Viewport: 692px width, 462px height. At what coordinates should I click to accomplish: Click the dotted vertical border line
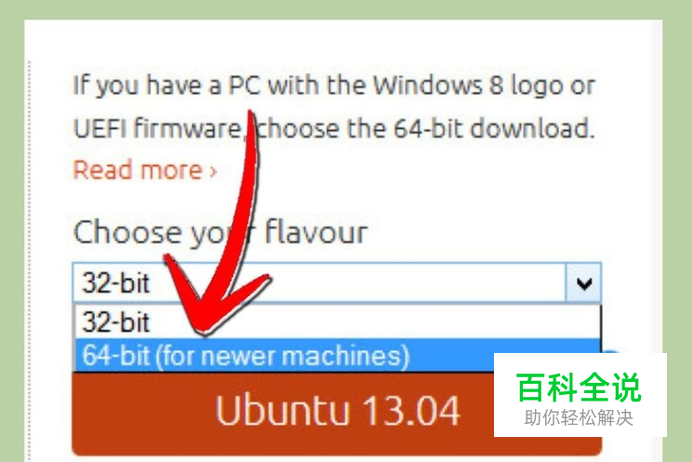point(30,261)
